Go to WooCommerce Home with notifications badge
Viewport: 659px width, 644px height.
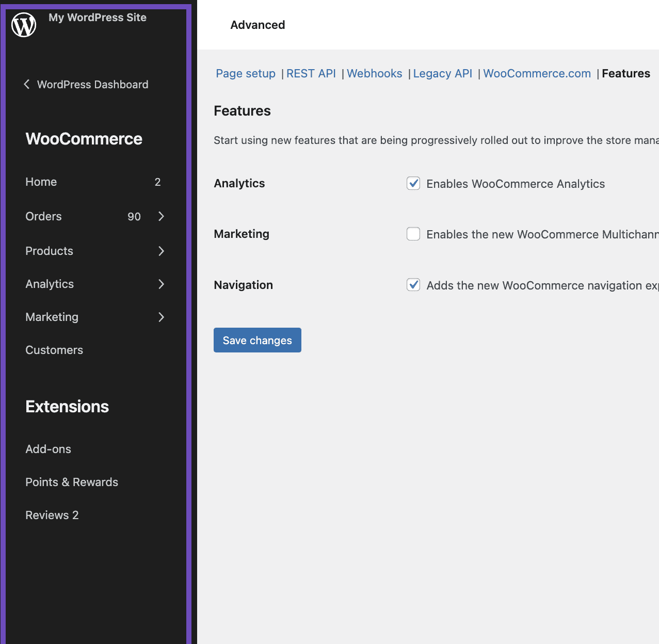click(x=41, y=182)
